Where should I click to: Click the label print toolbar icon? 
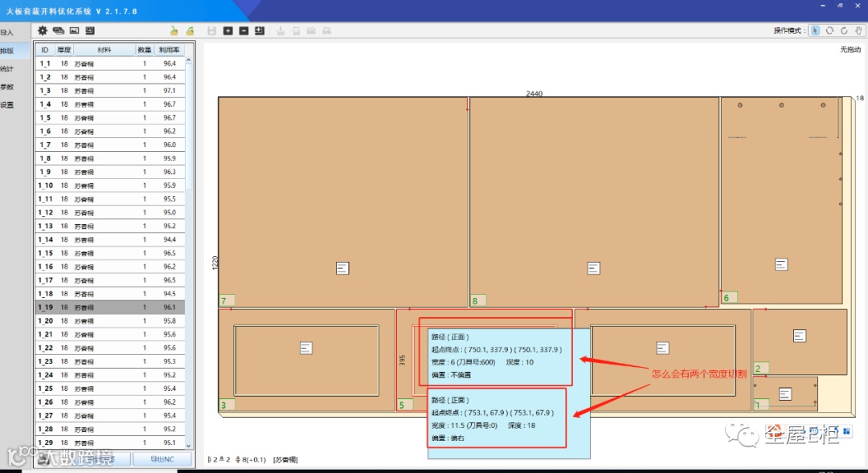pyautogui.click(x=90, y=31)
